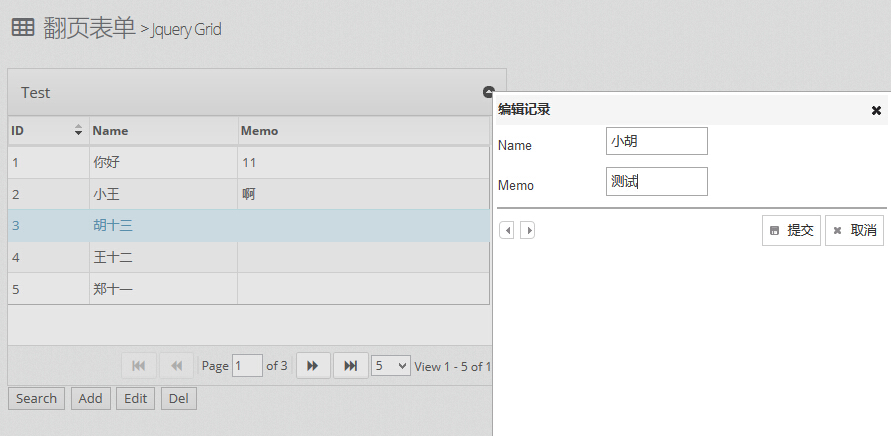Cancel editing with the 取消 button

coord(855,230)
